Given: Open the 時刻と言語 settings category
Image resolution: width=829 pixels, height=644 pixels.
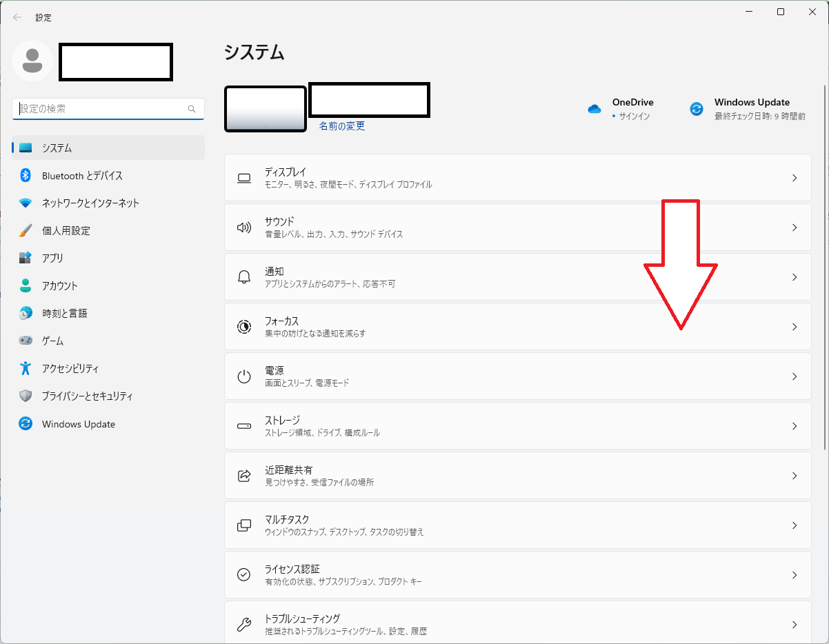Looking at the screenshot, I should tap(64, 314).
